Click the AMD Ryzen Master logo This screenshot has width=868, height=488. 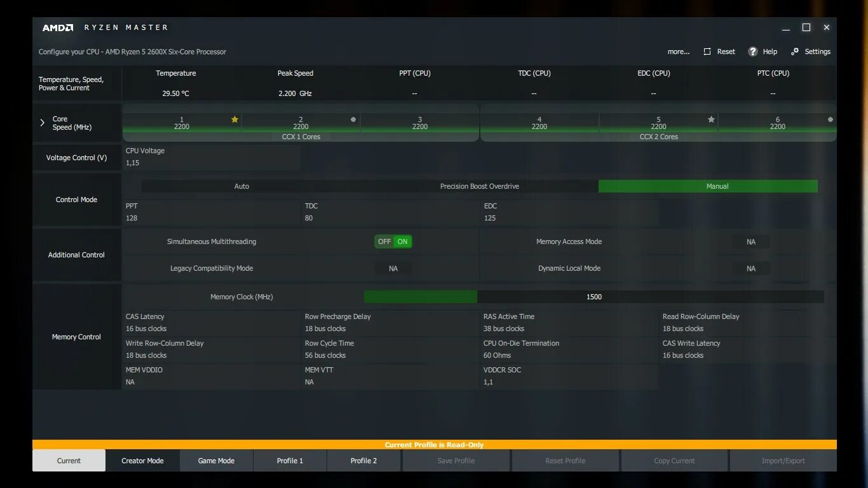(x=105, y=27)
